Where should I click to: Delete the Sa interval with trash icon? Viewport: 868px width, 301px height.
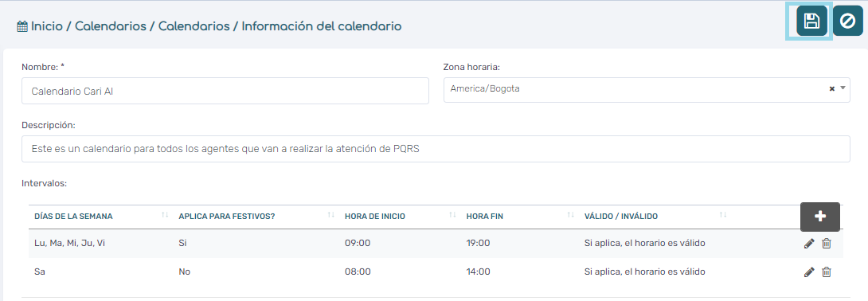coord(827,272)
